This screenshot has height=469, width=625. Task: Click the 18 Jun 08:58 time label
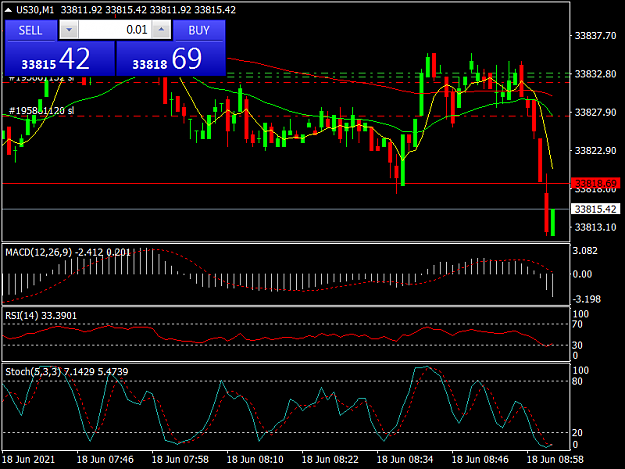555,459
